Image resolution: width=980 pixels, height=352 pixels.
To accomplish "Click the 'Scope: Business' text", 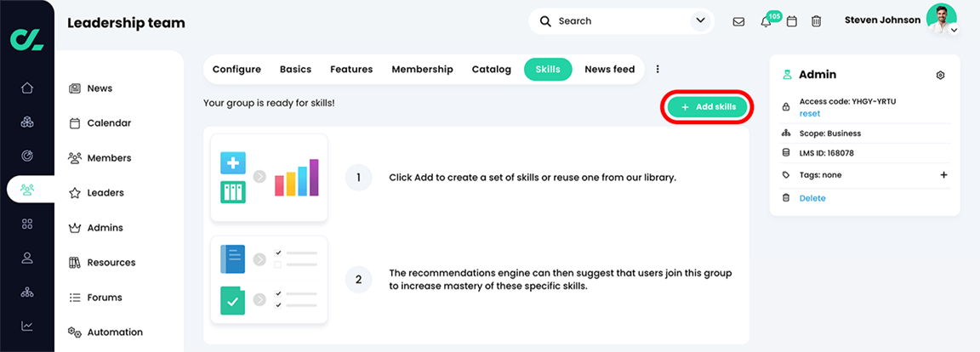I will (830, 133).
